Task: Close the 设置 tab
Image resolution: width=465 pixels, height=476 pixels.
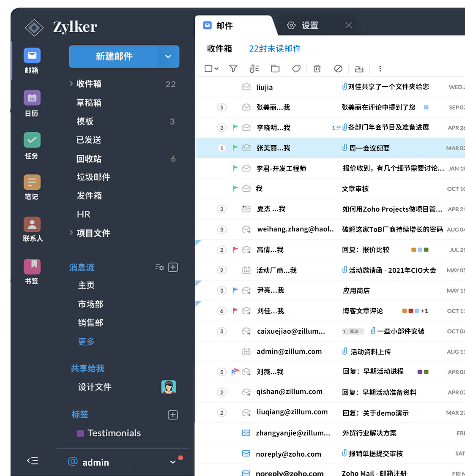Action: pos(349,25)
